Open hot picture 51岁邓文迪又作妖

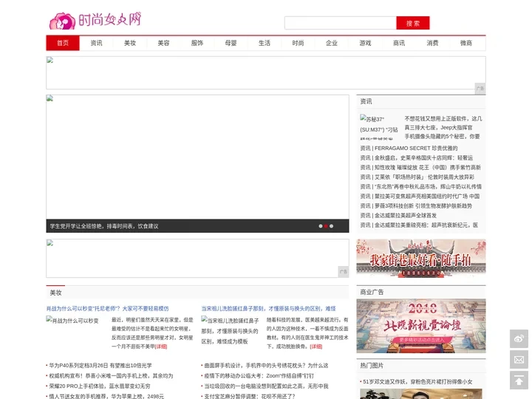coord(417,382)
